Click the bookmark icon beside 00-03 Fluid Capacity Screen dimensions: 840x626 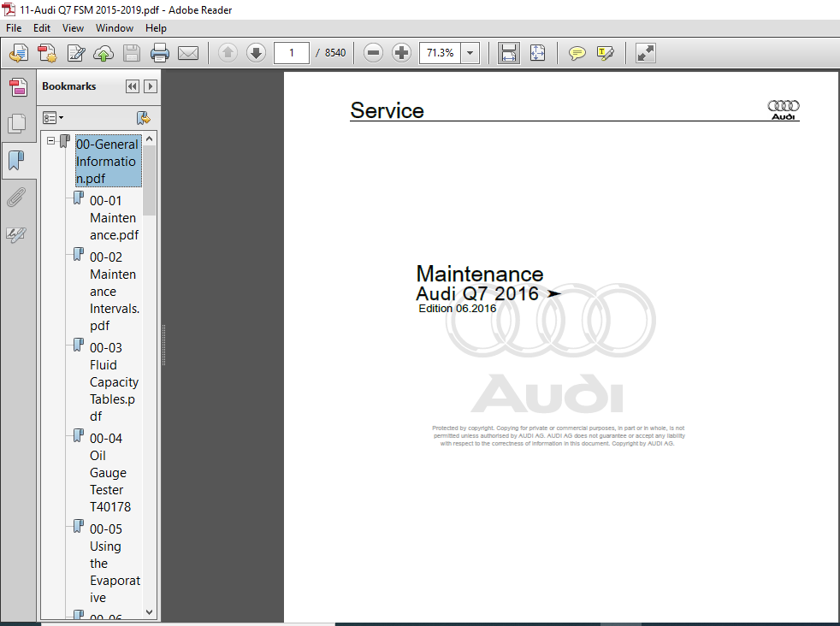(x=78, y=345)
